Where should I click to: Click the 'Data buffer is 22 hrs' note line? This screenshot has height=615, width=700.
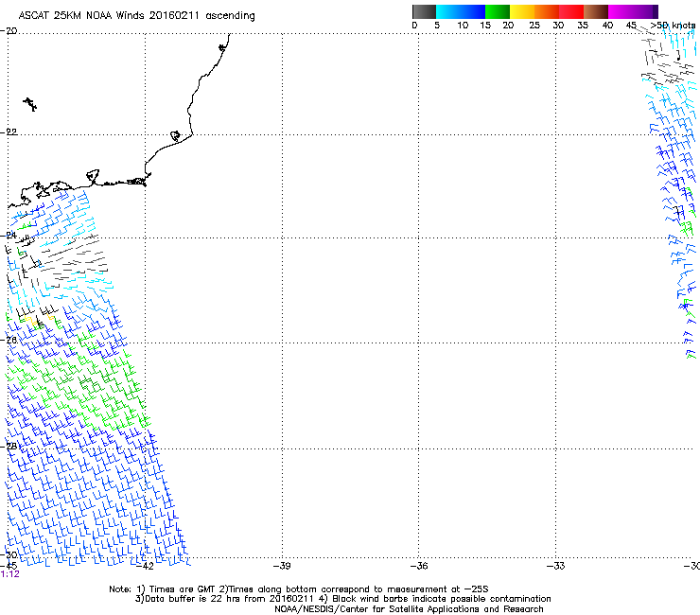[342, 599]
